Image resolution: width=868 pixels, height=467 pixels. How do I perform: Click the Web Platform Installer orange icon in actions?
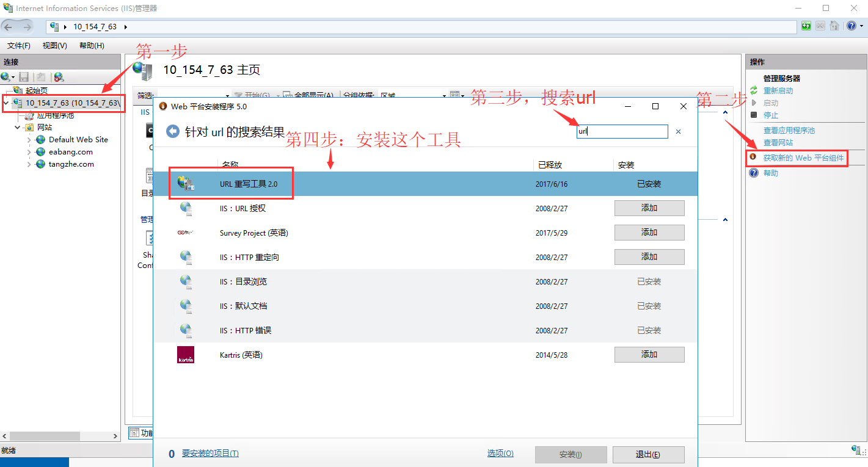pos(753,157)
